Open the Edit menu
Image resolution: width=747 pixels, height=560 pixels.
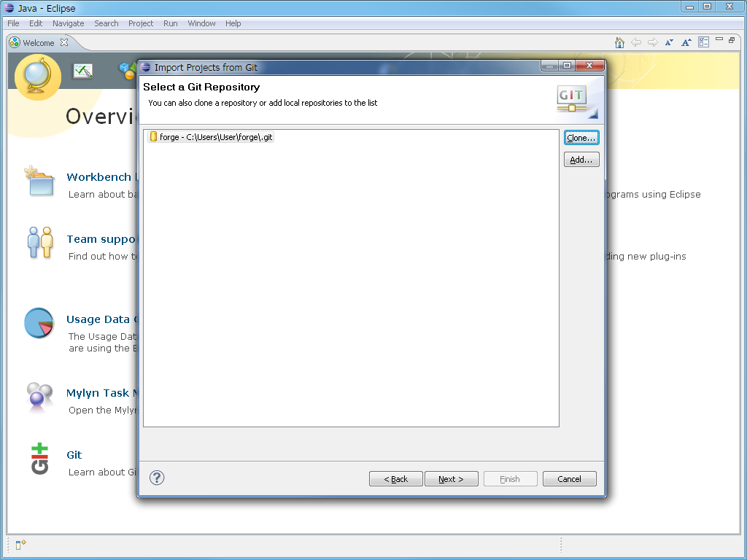coord(36,23)
